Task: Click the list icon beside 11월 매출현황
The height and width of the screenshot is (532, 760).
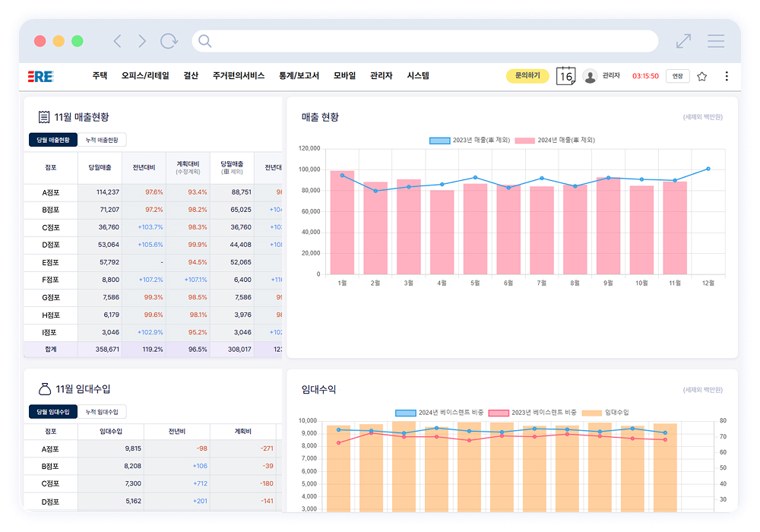Action: pyautogui.click(x=44, y=117)
